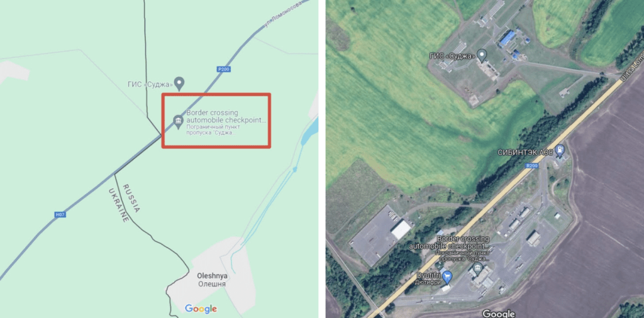
Task: Click the P200 road shield on map
Action: [223, 69]
